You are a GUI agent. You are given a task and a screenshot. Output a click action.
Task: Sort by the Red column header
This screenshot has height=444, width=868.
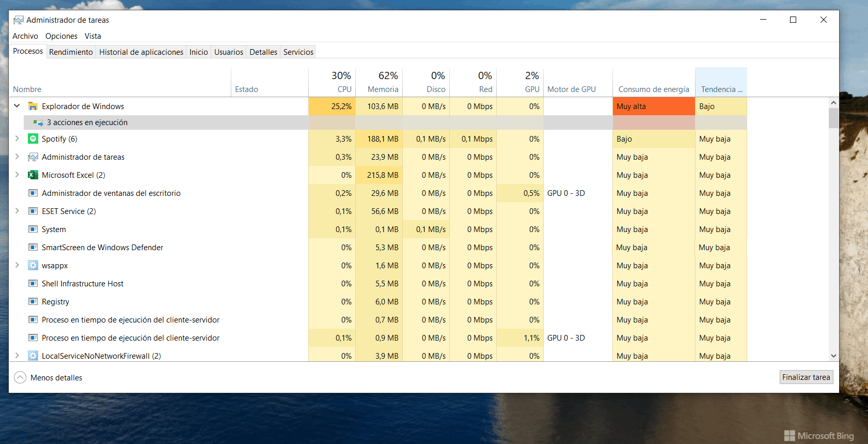(x=473, y=82)
